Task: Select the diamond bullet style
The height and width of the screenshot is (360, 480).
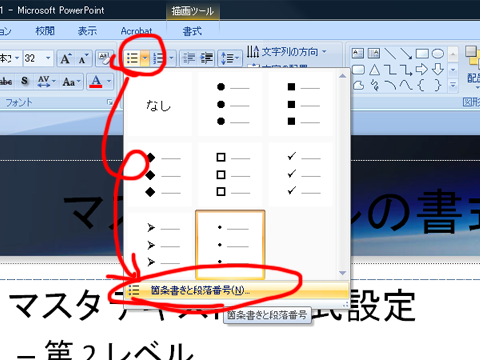Action: (x=159, y=174)
